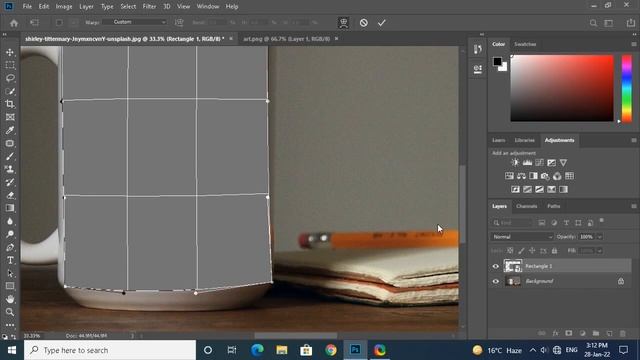
Task: Select the Clone Stamp tool
Action: (10, 169)
